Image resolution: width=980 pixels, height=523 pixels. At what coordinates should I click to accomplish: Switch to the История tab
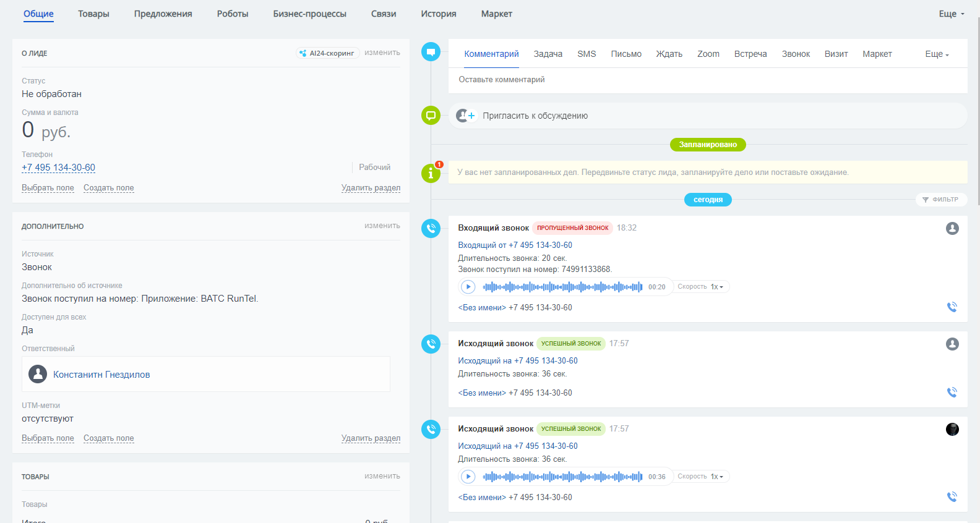point(439,14)
